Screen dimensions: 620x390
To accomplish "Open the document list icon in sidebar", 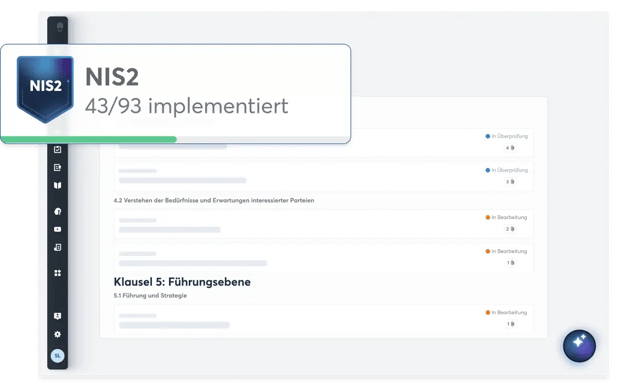I will [57, 167].
